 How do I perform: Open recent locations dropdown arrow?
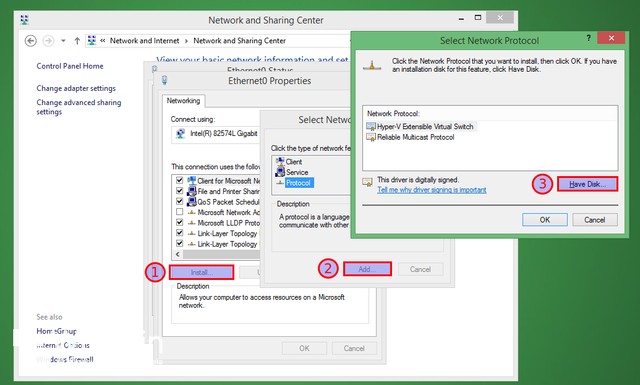[x=63, y=41]
